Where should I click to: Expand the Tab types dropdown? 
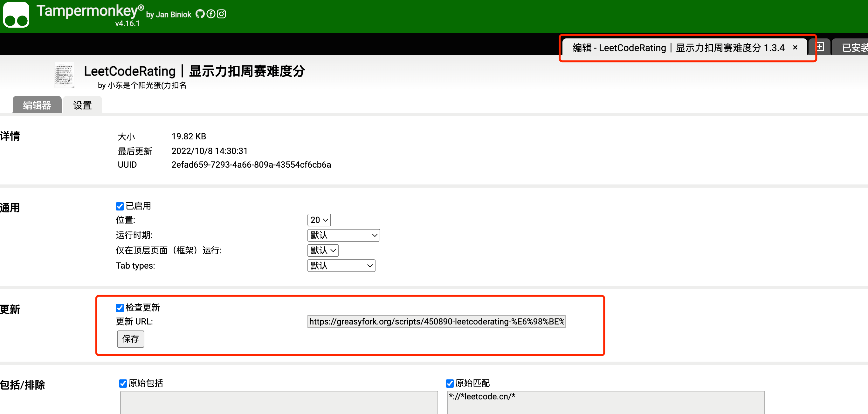pyautogui.click(x=341, y=265)
